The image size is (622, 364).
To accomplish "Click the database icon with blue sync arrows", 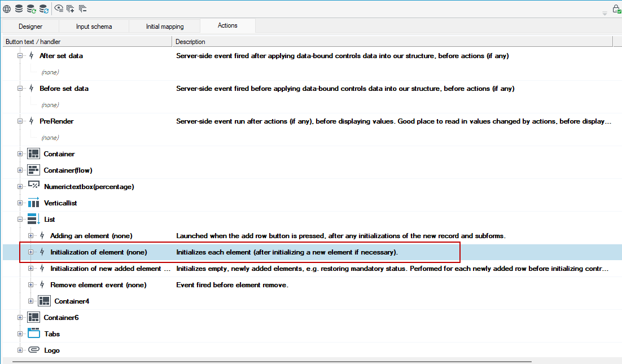I will click(x=44, y=8).
